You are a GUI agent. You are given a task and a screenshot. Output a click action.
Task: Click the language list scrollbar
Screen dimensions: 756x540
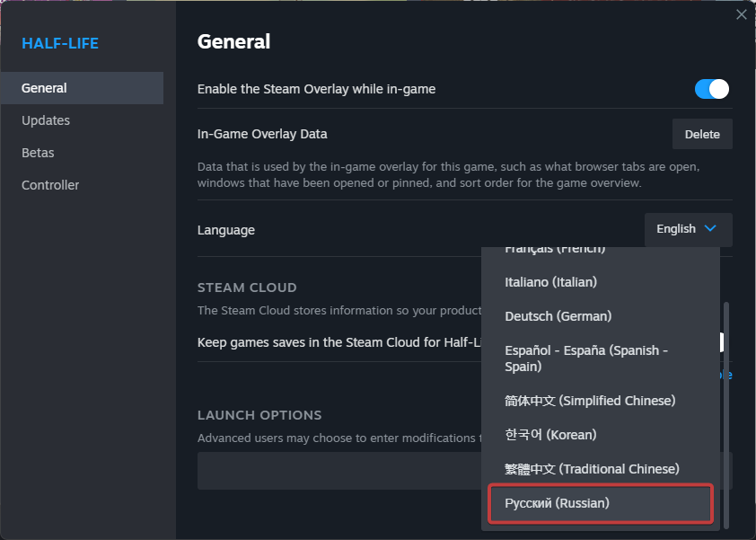click(x=725, y=413)
